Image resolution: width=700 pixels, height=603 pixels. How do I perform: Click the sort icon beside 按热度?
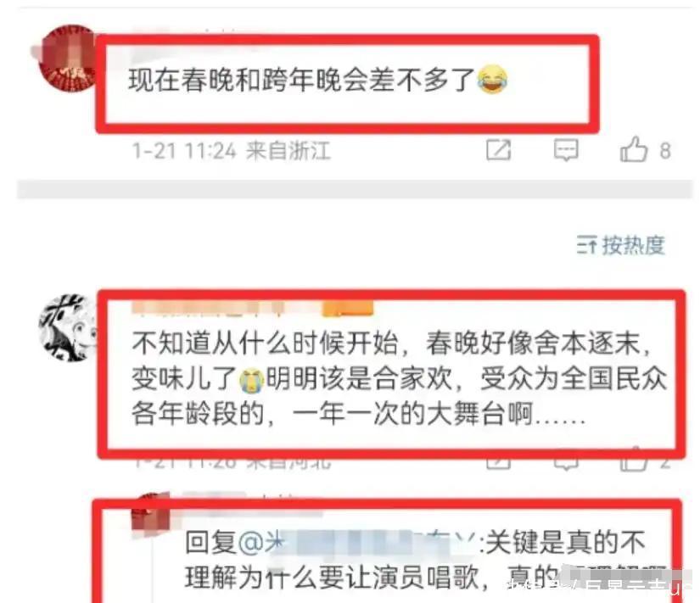point(586,245)
